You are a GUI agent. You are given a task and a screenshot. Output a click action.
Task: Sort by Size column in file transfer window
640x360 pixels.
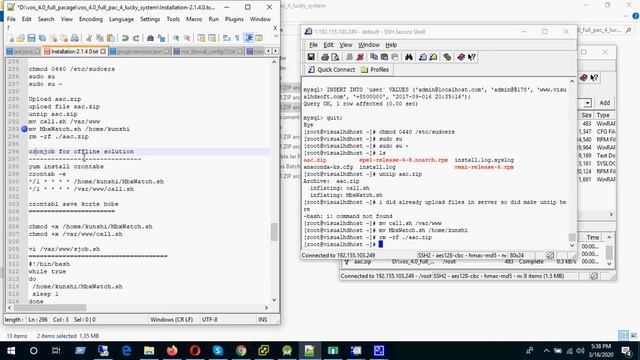tap(586, 115)
